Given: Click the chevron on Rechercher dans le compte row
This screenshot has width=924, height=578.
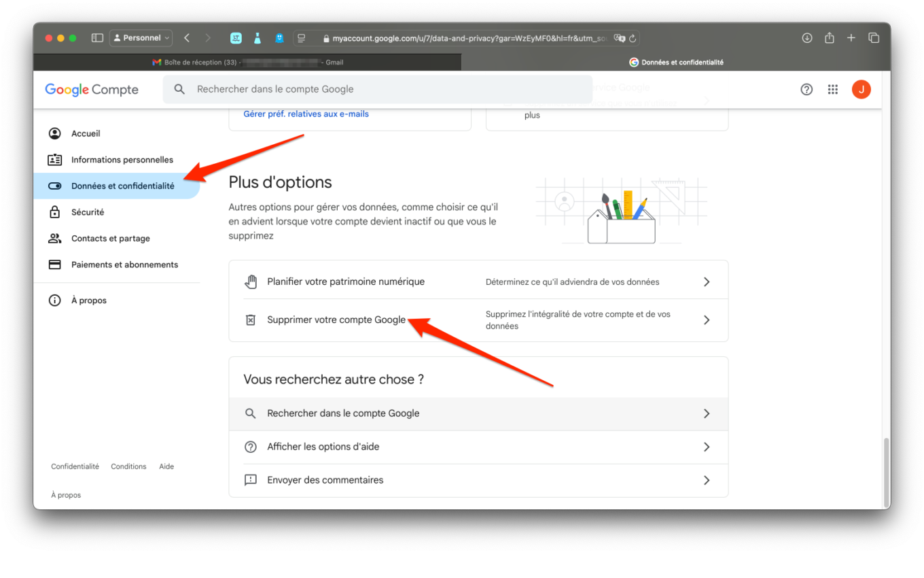Looking at the screenshot, I should coord(707,413).
